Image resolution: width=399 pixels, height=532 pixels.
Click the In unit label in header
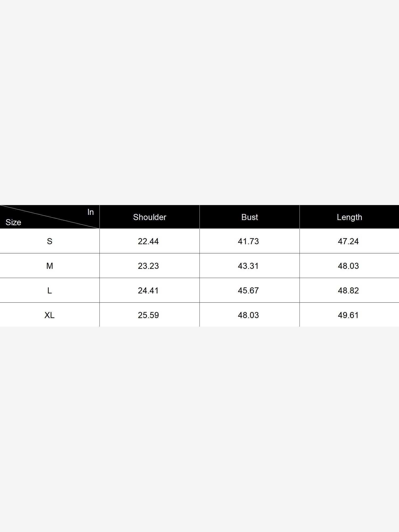click(90, 212)
